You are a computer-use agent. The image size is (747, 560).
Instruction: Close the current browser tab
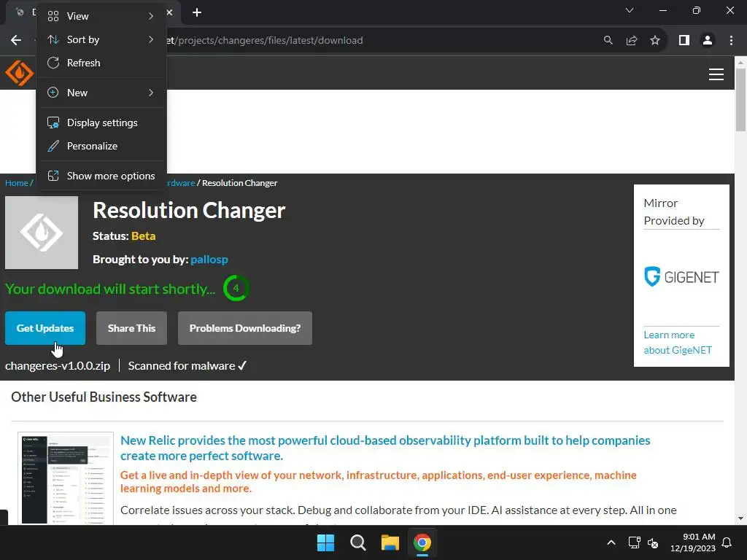coord(169,12)
